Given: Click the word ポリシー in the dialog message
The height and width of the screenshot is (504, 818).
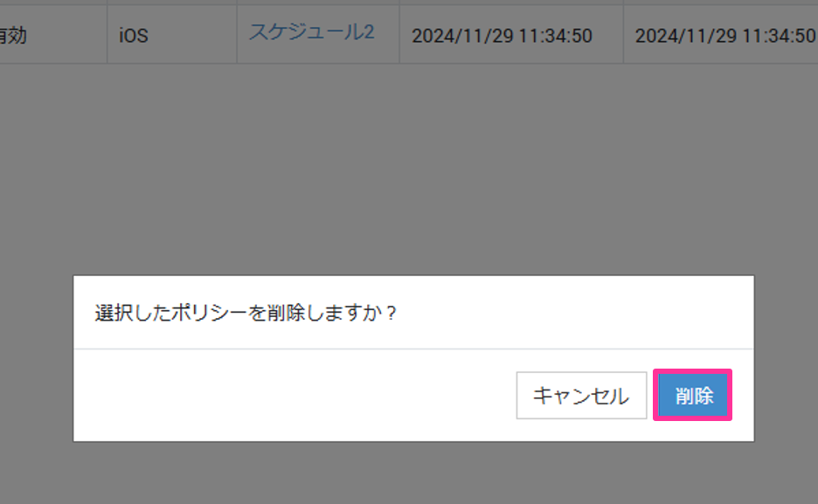Looking at the screenshot, I should click(209, 314).
